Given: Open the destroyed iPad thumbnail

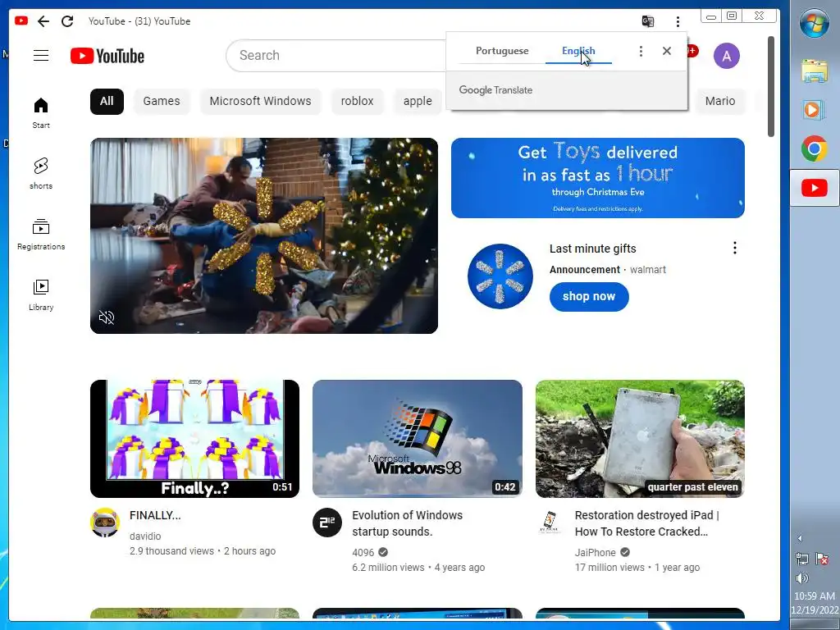Looking at the screenshot, I should (640, 439).
